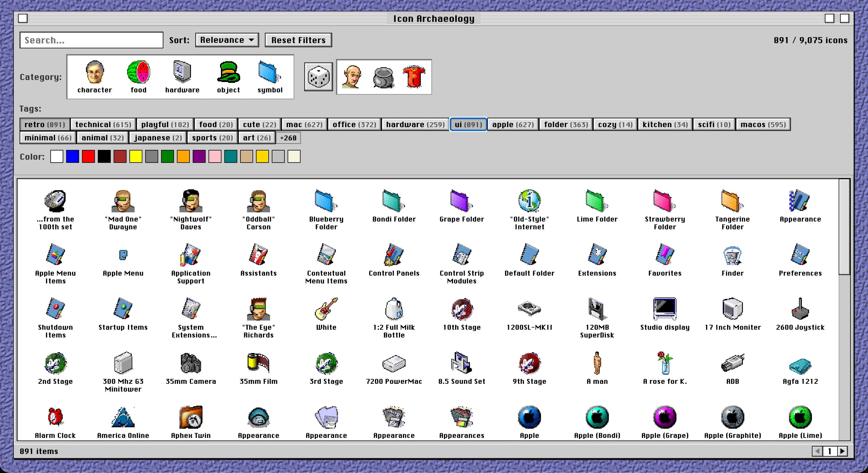
Task: Toggle the scifi (10) tag
Action: [x=714, y=124]
